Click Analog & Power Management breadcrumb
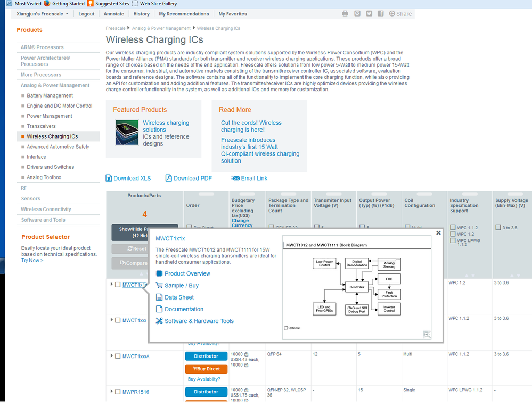 (161, 28)
